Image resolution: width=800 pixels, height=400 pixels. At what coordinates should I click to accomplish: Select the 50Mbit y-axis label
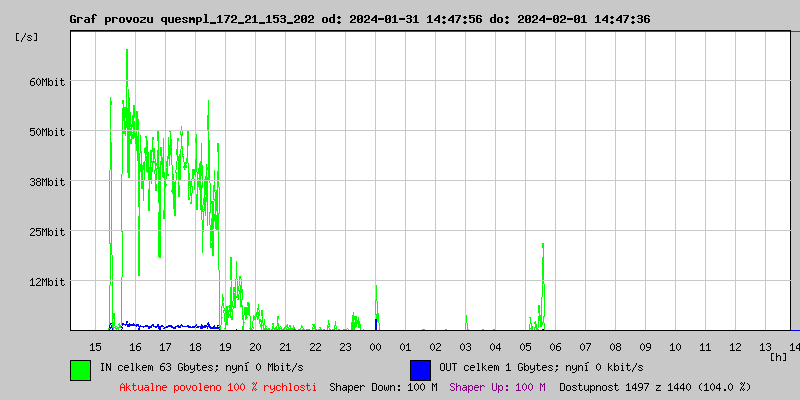(x=47, y=132)
